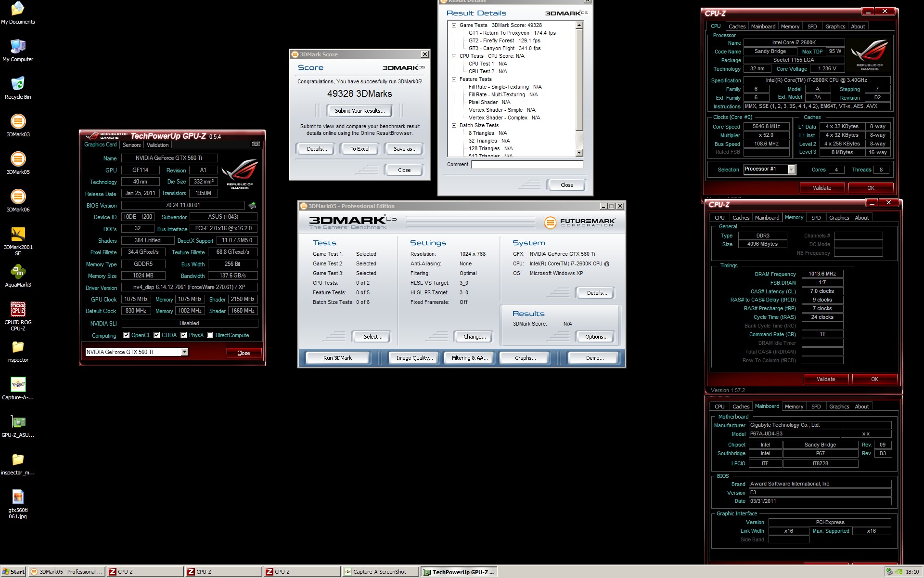Screen dimensions: 924x578
Task: Click the first system tray icon
Action: pyautogui.click(x=889, y=572)
